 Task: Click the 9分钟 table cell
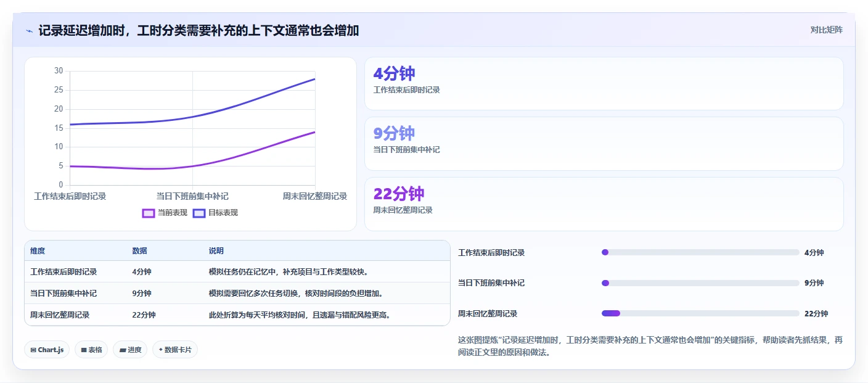click(142, 294)
